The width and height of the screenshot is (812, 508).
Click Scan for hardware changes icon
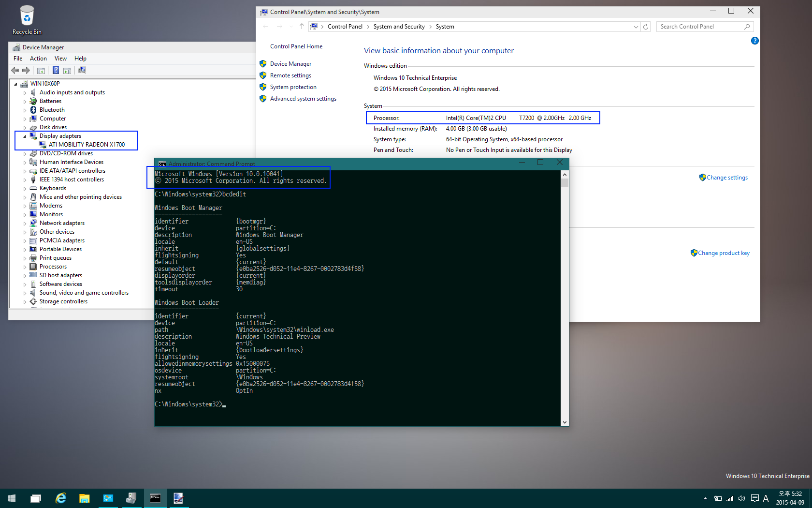(x=82, y=71)
